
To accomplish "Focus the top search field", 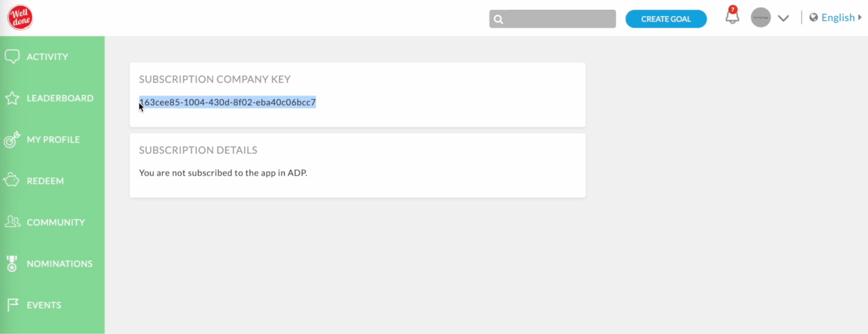I will coord(552,19).
